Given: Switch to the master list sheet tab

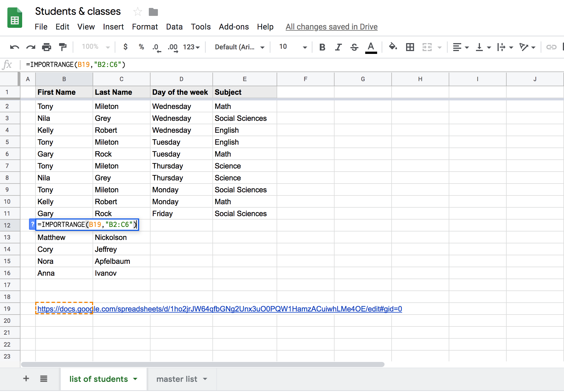Looking at the screenshot, I should (x=177, y=379).
